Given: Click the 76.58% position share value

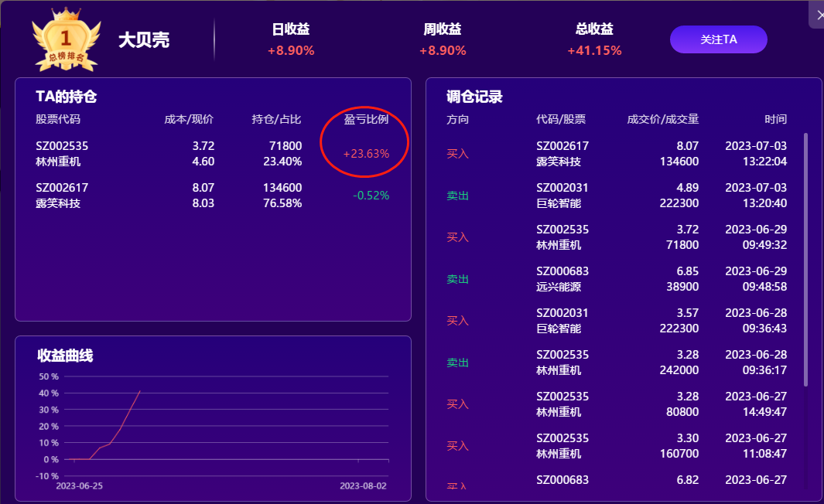Looking at the screenshot, I should [x=282, y=203].
